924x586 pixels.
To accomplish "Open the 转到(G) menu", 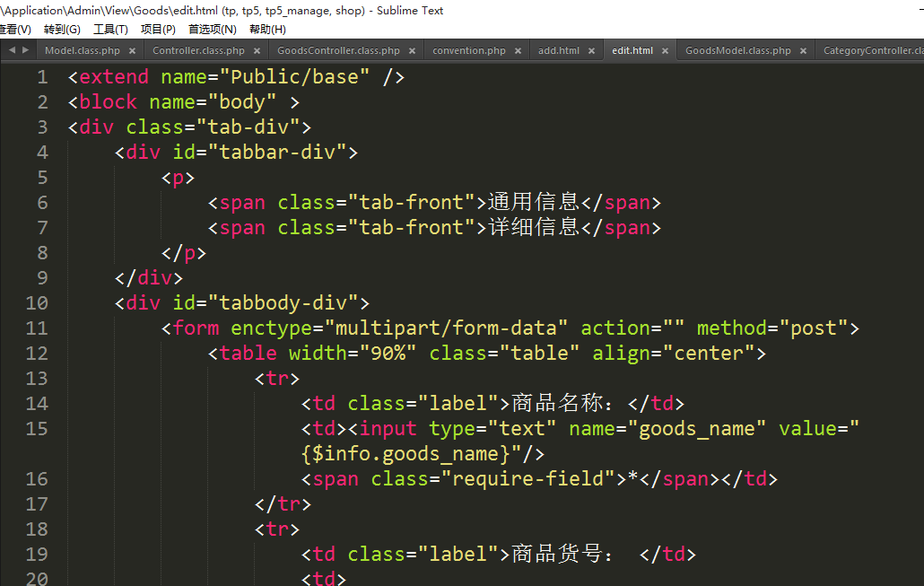I will [x=62, y=30].
